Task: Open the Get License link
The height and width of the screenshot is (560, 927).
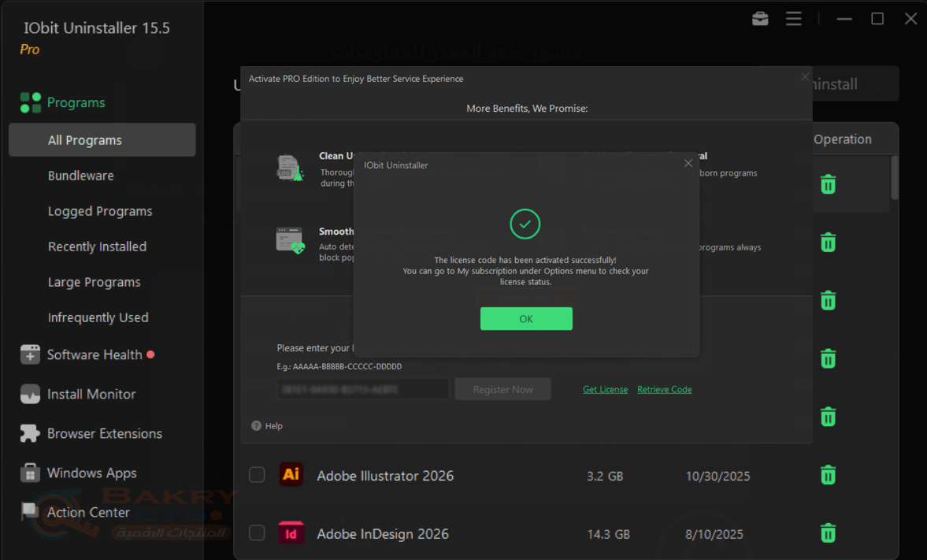Action: [x=606, y=389]
